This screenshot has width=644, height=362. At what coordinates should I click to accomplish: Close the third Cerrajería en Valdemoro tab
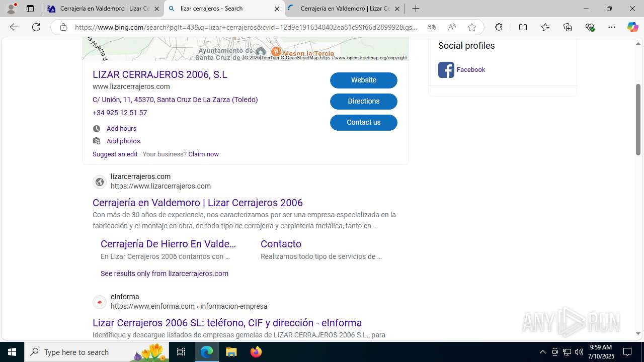397,9
